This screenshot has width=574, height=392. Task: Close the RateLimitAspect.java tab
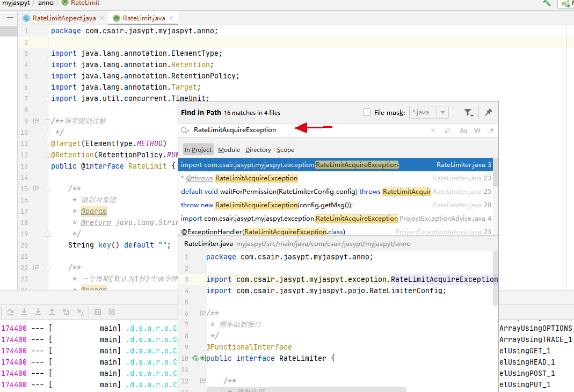click(102, 18)
